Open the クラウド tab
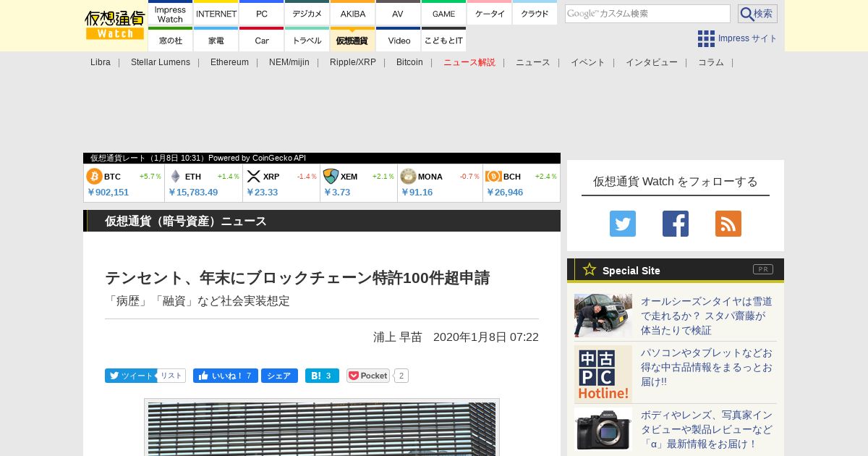Image resolution: width=868 pixels, height=456 pixels. click(x=535, y=14)
